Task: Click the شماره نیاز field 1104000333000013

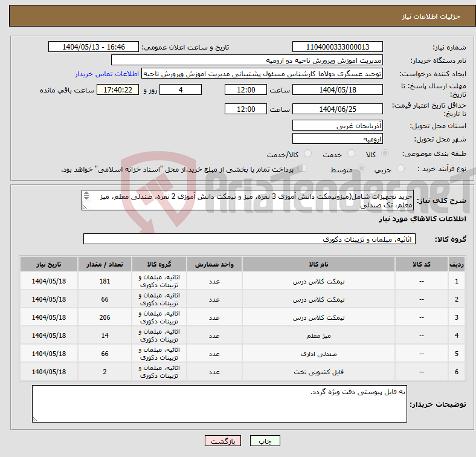Action: [338, 47]
